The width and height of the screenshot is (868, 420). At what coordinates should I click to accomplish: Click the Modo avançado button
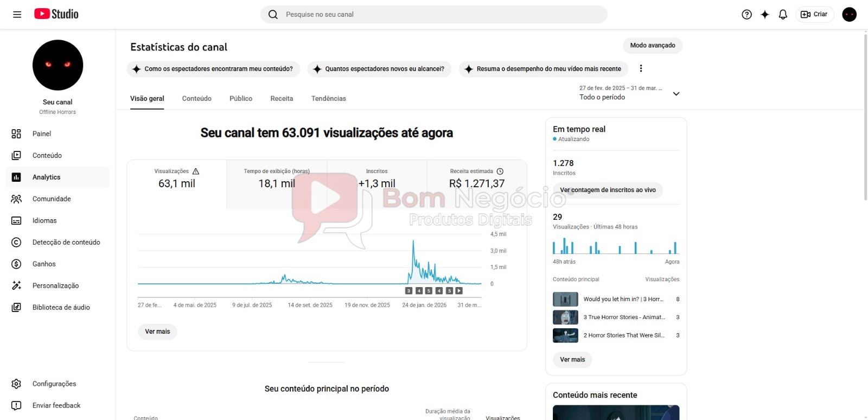tap(652, 46)
